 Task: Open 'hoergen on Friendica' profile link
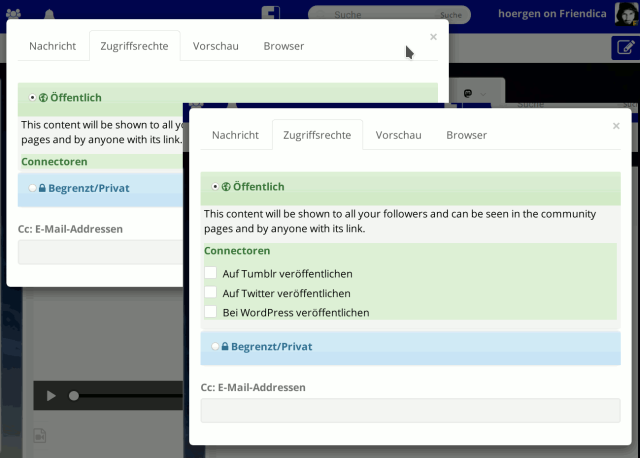pos(552,14)
